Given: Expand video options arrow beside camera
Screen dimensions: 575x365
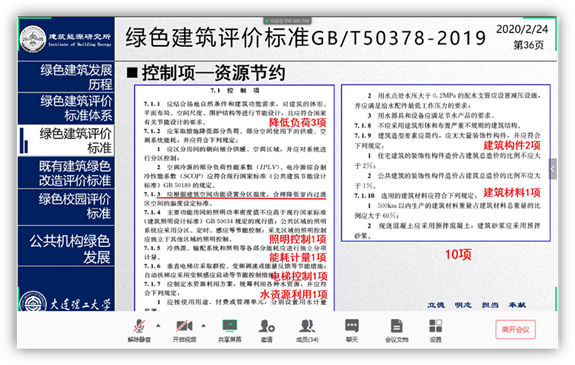Looking at the screenshot, I should tap(204, 325).
